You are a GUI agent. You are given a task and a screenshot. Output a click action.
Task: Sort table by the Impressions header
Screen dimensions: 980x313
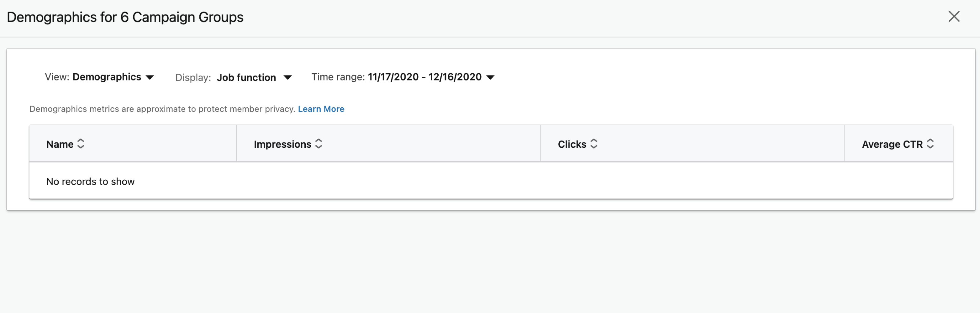coord(282,144)
